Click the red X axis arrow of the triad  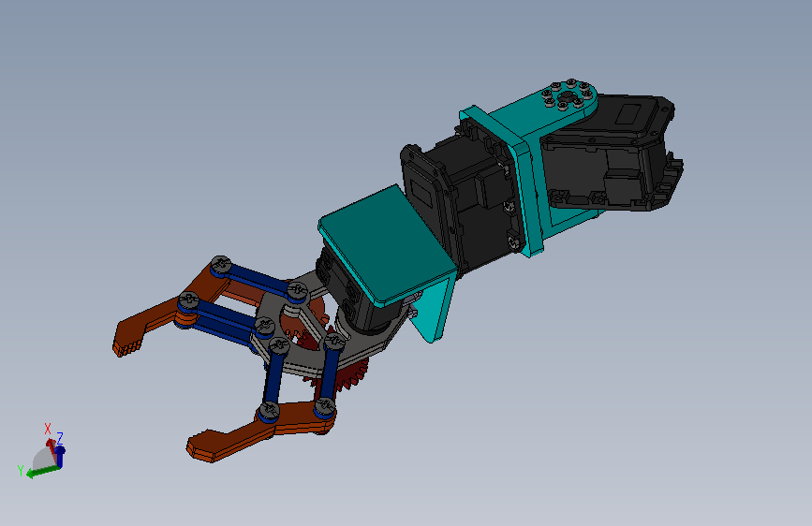(x=51, y=446)
